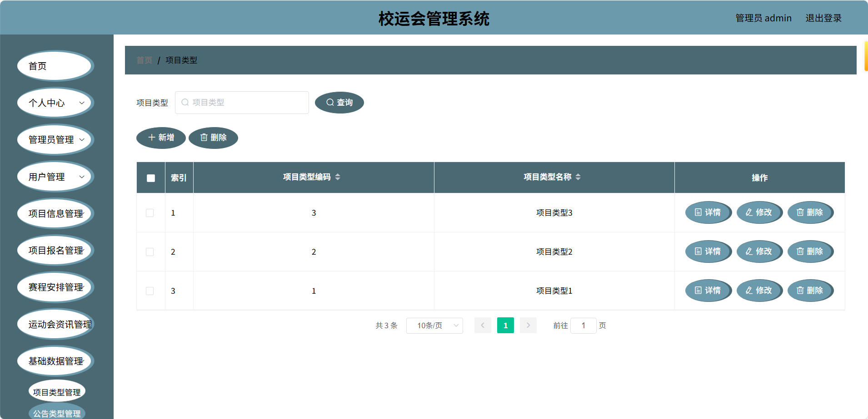The height and width of the screenshot is (419, 868).
Task: Open 详情 for 项目类型3 row
Action: click(708, 212)
